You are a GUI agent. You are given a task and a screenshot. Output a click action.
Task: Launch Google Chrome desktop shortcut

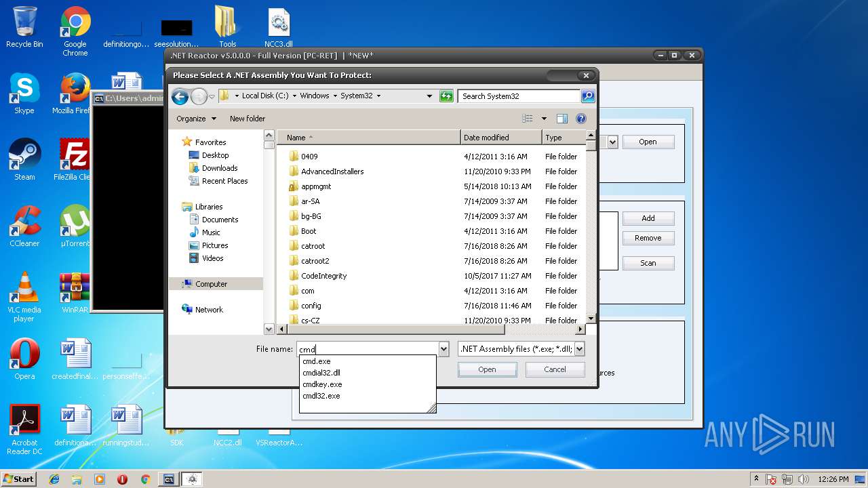coord(75,32)
